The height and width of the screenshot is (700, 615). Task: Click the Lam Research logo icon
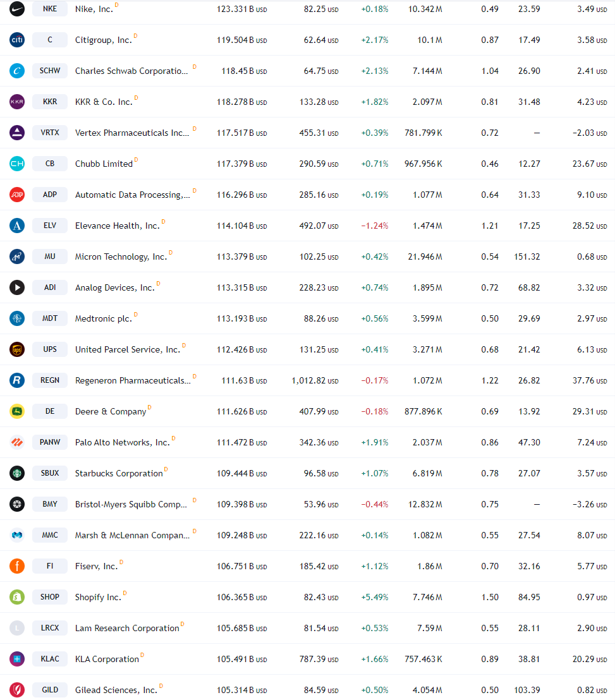(17, 628)
